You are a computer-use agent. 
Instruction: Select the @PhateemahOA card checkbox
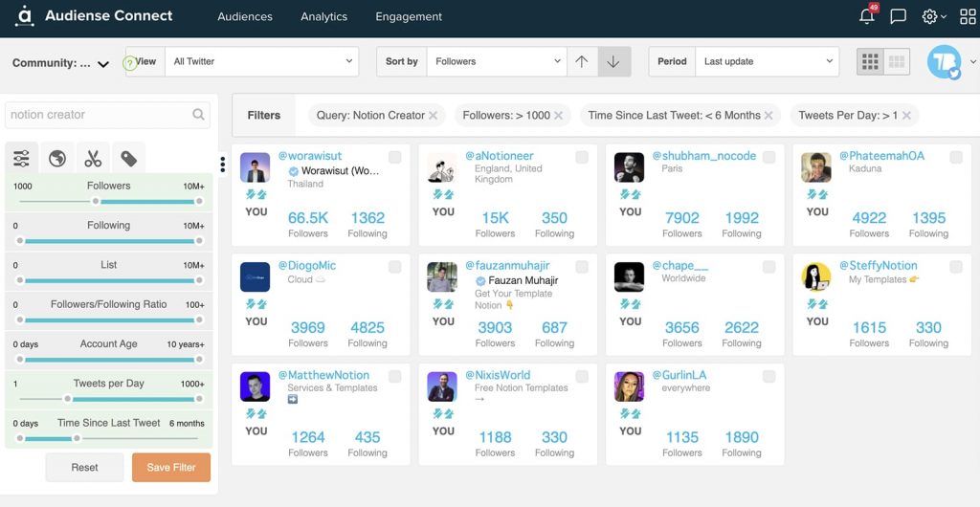(956, 157)
